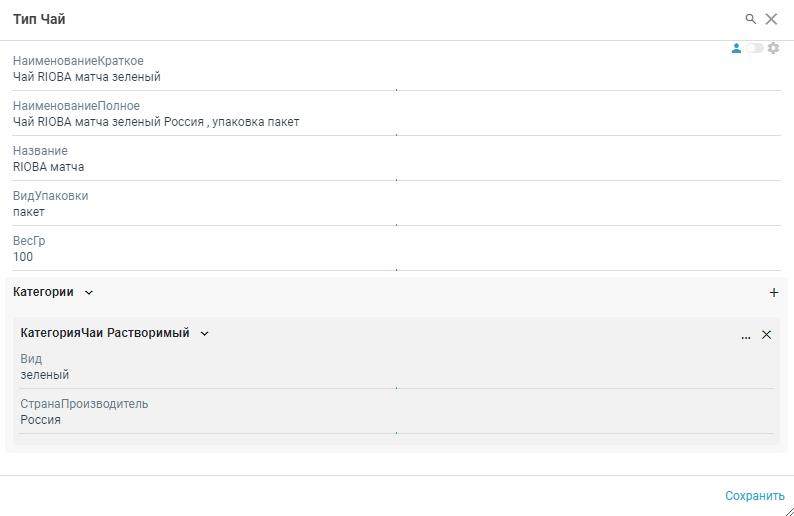Remove the КатегорияЧаи Растворимый block
The width and height of the screenshot is (794, 516).
(767, 335)
